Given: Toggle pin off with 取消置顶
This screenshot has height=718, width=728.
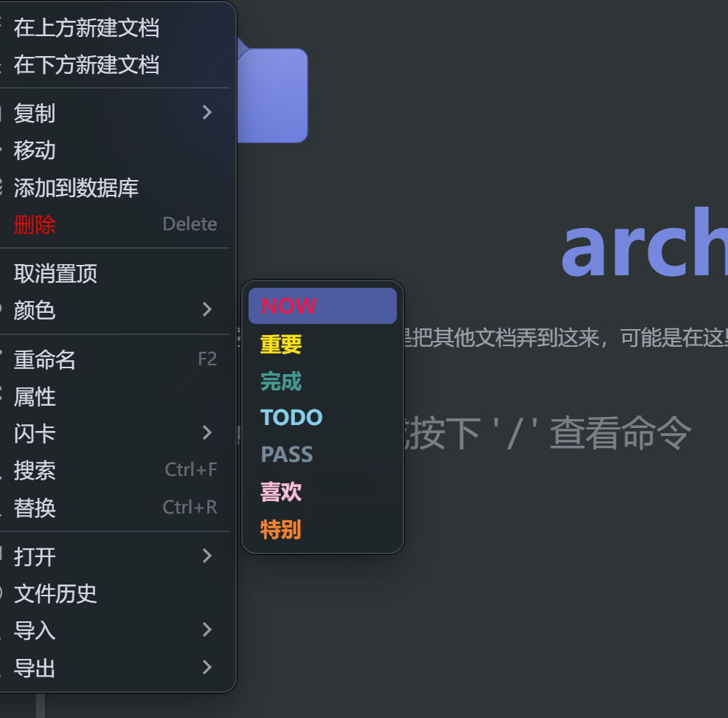Looking at the screenshot, I should tap(56, 274).
